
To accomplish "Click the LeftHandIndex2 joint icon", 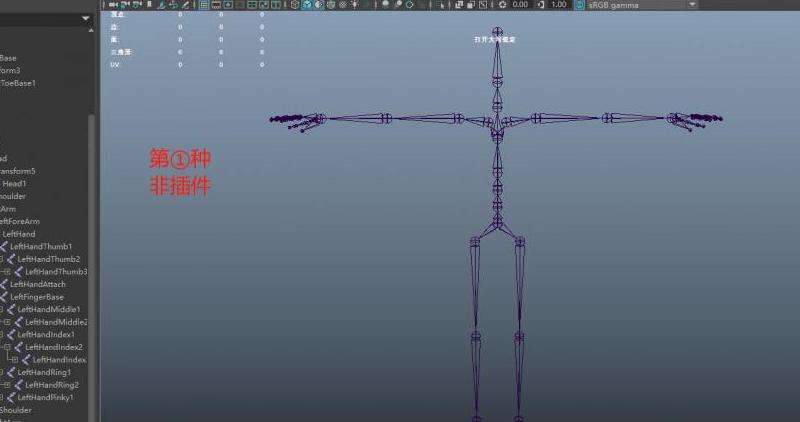I will point(18,347).
